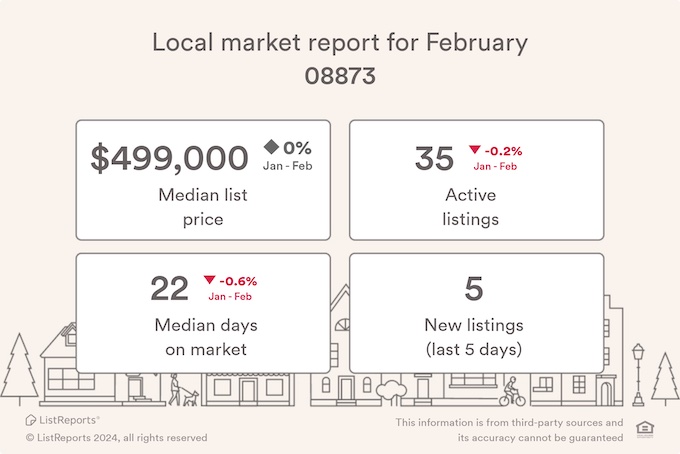Click the red down arrow beside -0.2%
Viewport: 680px width, 454px height.
click(x=475, y=150)
